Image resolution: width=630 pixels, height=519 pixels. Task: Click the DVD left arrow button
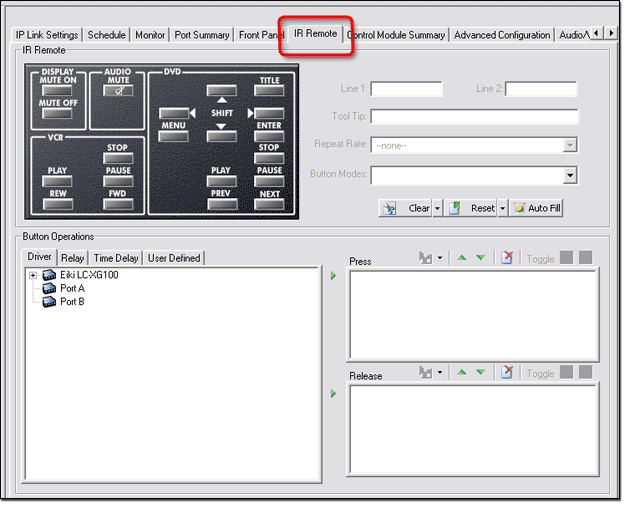click(175, 113)
